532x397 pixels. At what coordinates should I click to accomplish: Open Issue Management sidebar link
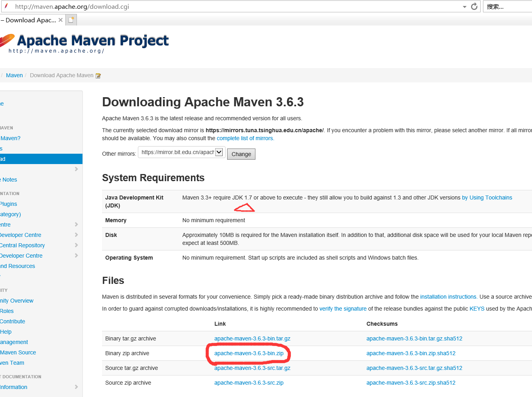coord(14,342)
